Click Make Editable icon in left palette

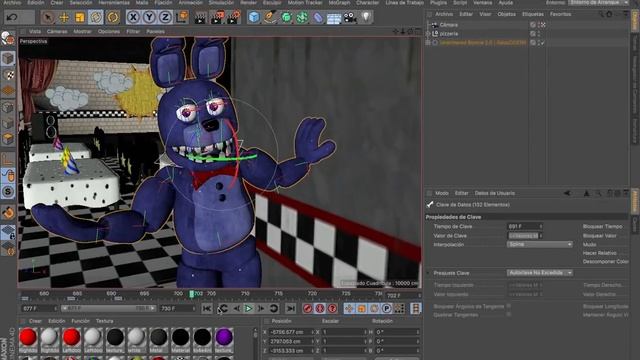coord(8,39)
